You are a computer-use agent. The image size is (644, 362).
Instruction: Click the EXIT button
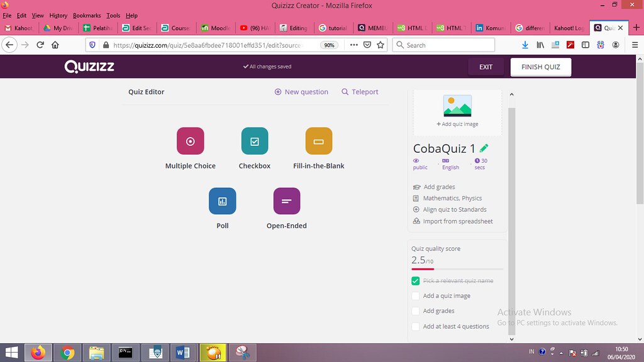(486, 67)
